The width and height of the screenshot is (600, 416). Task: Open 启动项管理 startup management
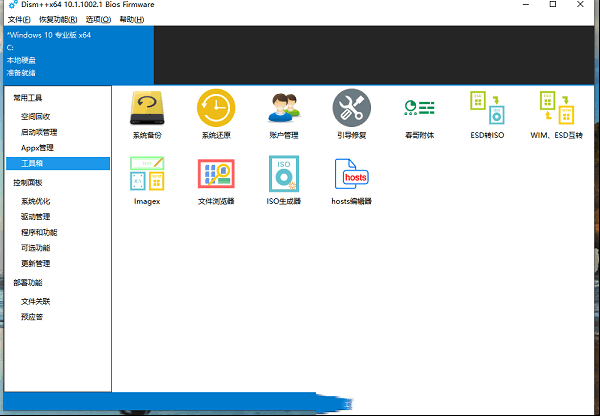(x=39, y=132)
